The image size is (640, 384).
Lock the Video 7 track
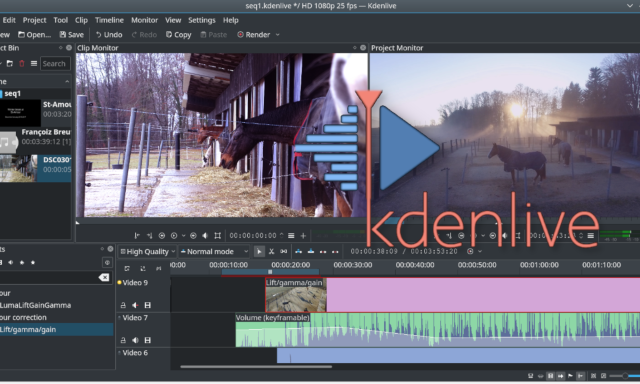pyautogui.click(x=123, y=340)
